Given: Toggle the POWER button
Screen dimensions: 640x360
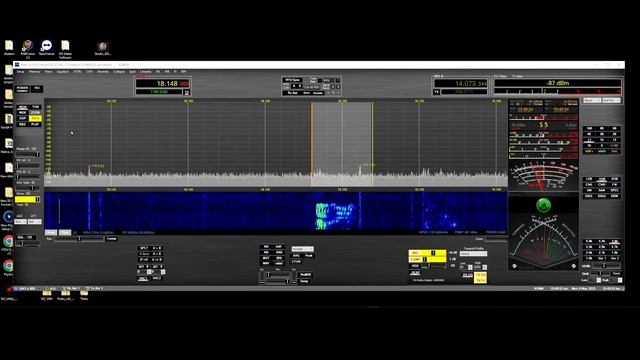Looking at the screenshot, I should pyautogui.click(x=22, y=89).
